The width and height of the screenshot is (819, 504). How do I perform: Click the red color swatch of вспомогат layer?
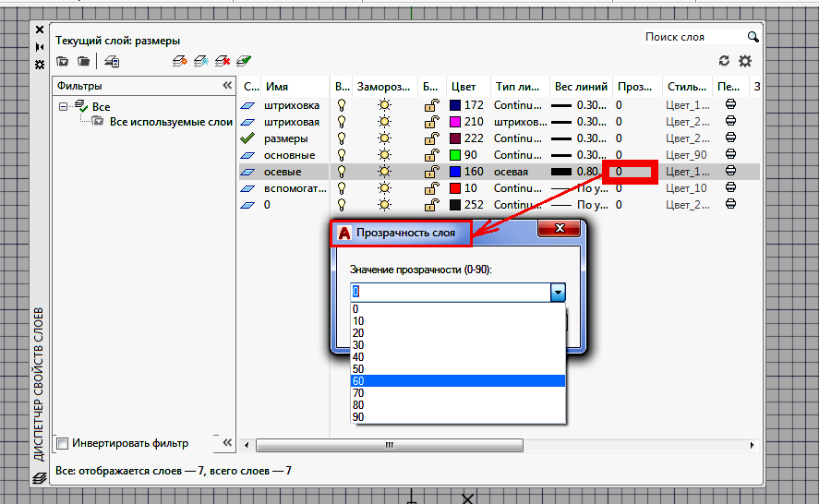(x=456, y=188)
